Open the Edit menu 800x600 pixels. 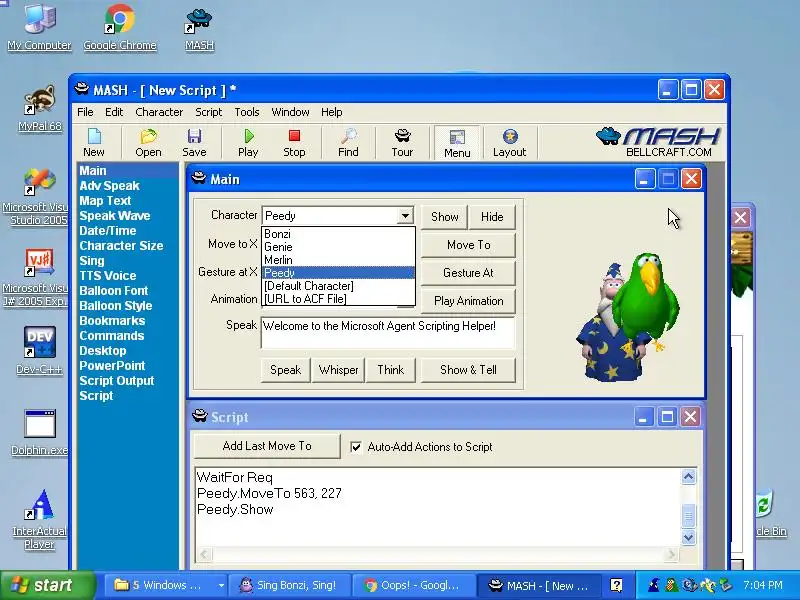(114, 112)
